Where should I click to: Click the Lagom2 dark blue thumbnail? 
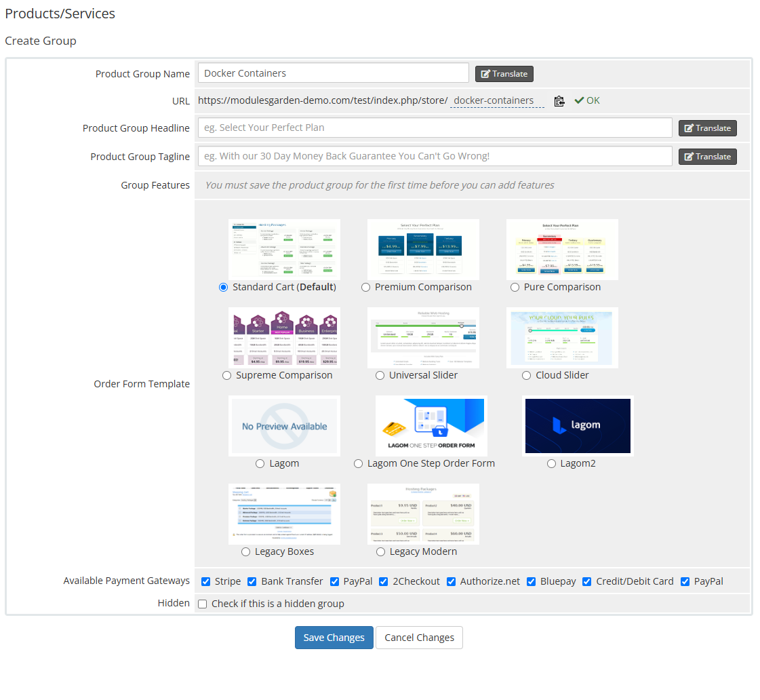coord(578,426)
